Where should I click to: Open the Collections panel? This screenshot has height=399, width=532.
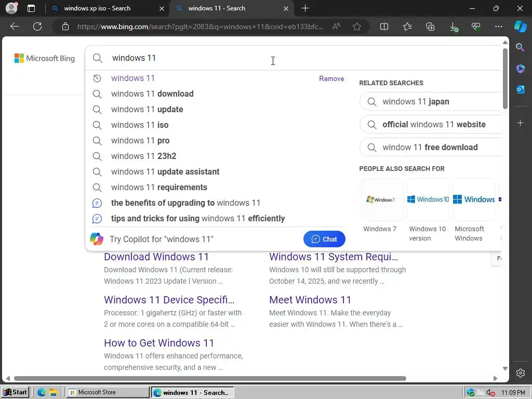[430, 26]
